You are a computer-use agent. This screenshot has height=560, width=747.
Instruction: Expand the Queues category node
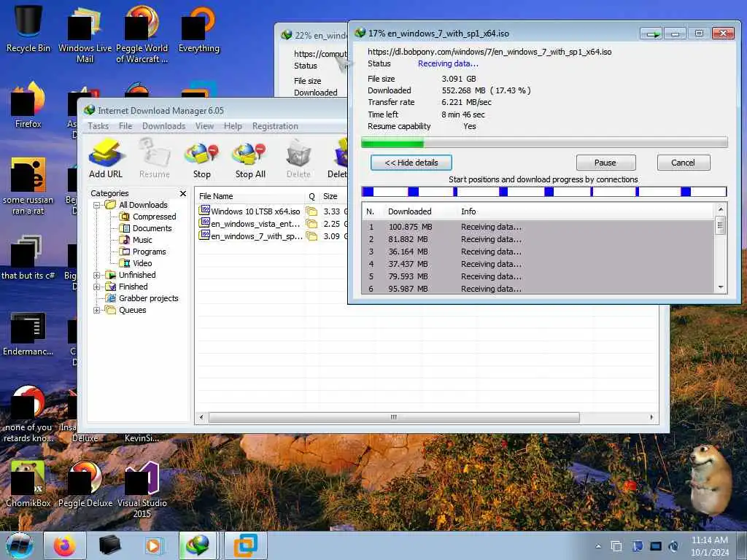tap(97, 310)
